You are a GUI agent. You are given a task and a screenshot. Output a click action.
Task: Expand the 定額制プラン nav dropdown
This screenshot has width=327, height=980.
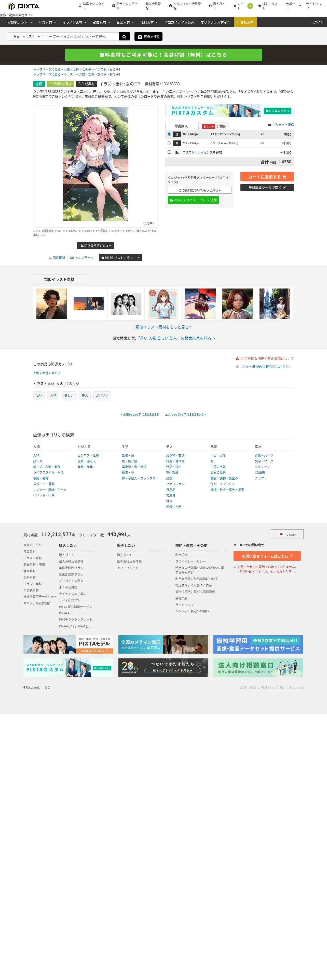coord(20,22)
